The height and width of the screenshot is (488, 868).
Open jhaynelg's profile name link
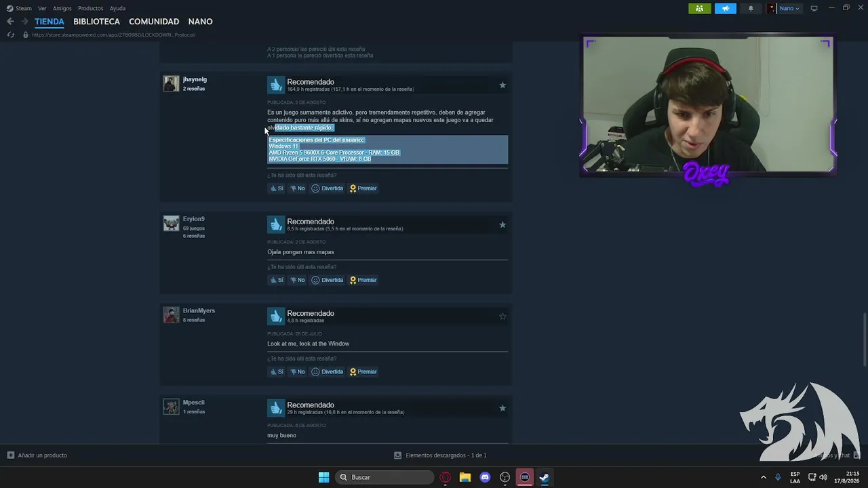195,79
